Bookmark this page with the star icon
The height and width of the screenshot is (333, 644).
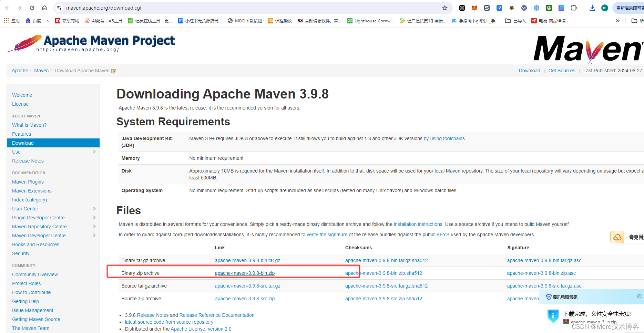445,8
